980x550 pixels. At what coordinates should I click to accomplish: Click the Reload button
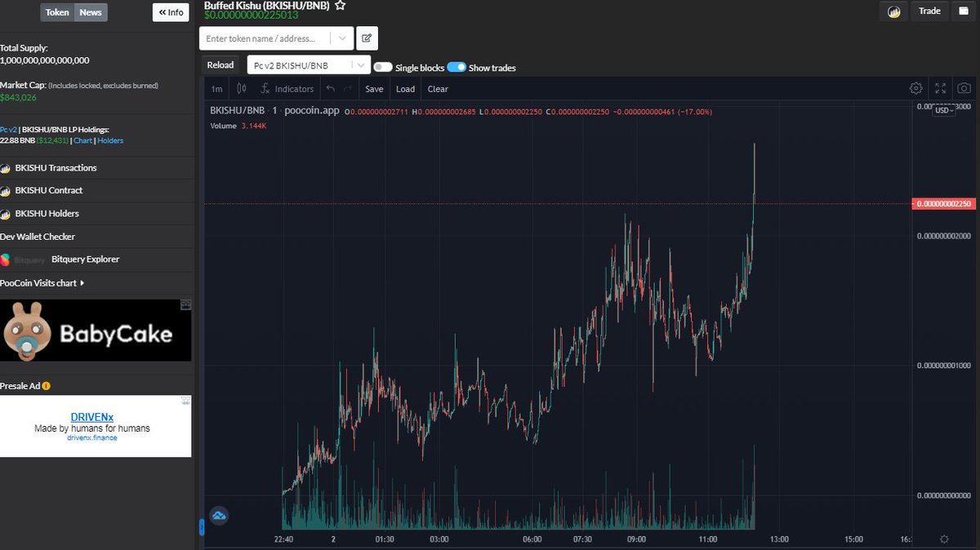[x=220, y=65]
